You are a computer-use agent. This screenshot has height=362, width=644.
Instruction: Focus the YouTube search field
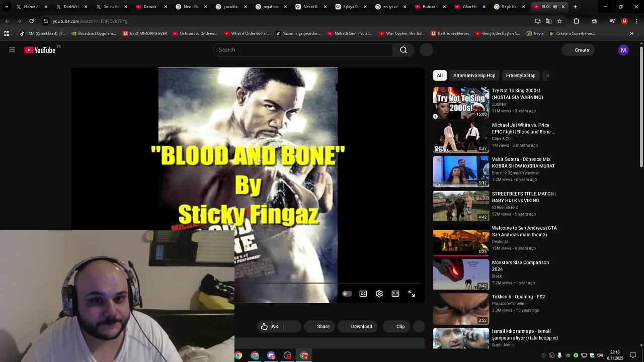pyautogui.click(x=303, y=50)
